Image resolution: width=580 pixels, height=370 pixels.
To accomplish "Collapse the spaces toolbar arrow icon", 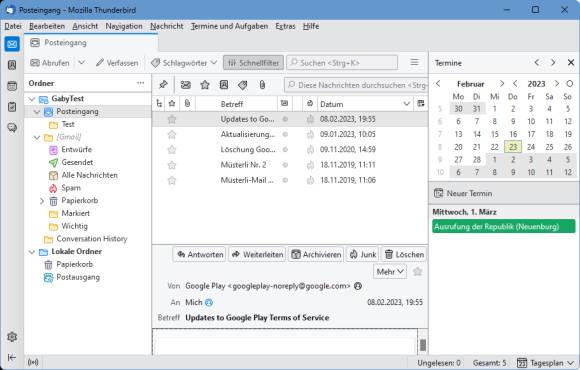I will [12, 357].
